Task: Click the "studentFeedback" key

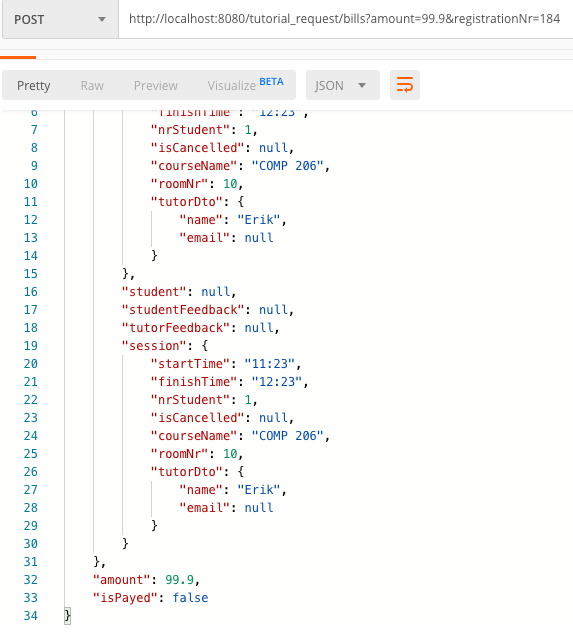Action: click(183, 310)
